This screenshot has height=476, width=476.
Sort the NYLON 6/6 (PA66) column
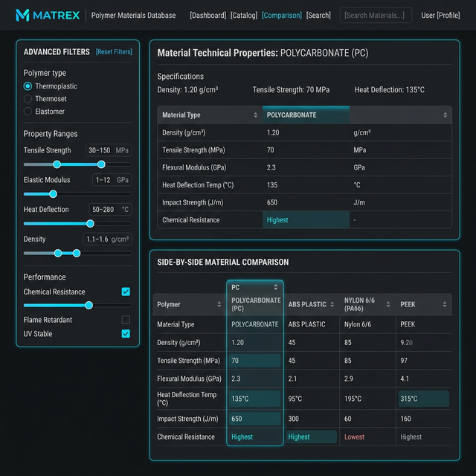(x=388, y=304)
